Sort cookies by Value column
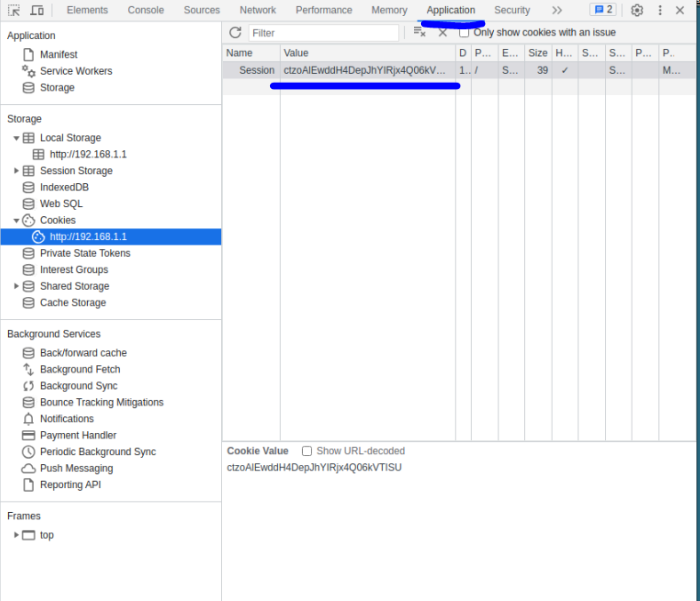 pyautogui.click(x=368, y=53)
